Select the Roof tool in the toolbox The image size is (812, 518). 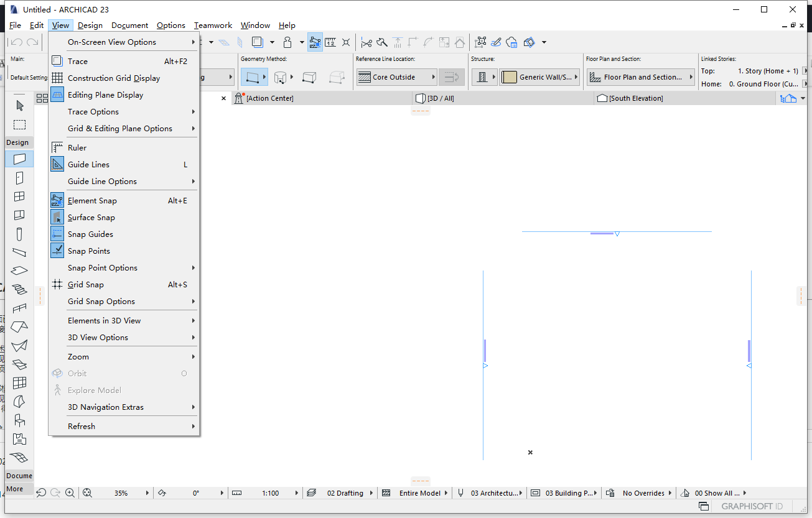[19, 326]
